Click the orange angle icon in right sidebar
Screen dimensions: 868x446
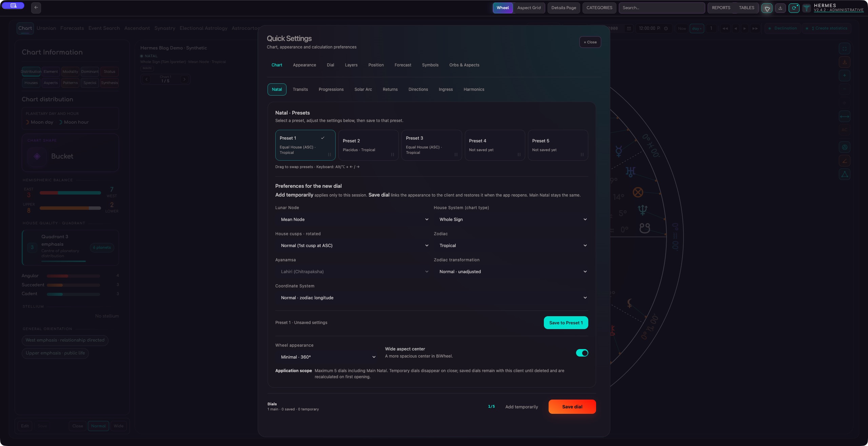coord(844,161)
